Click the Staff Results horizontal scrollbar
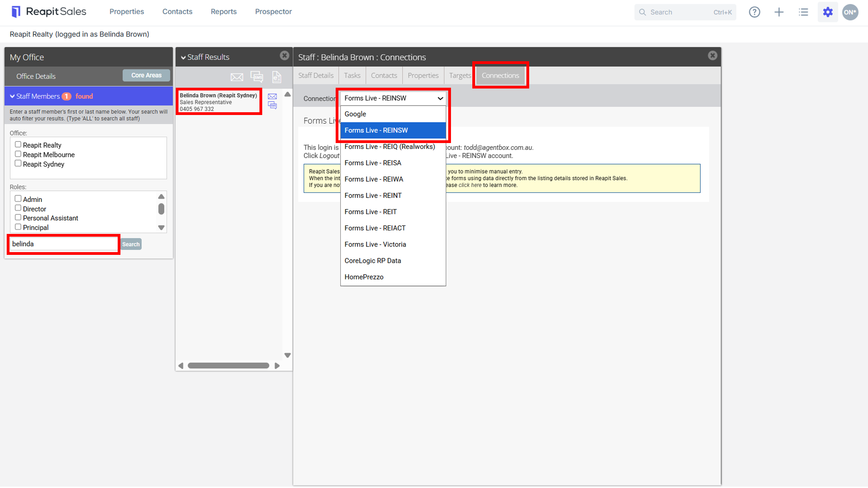Viewport: 868px width, 488px height. click(229, 366)
